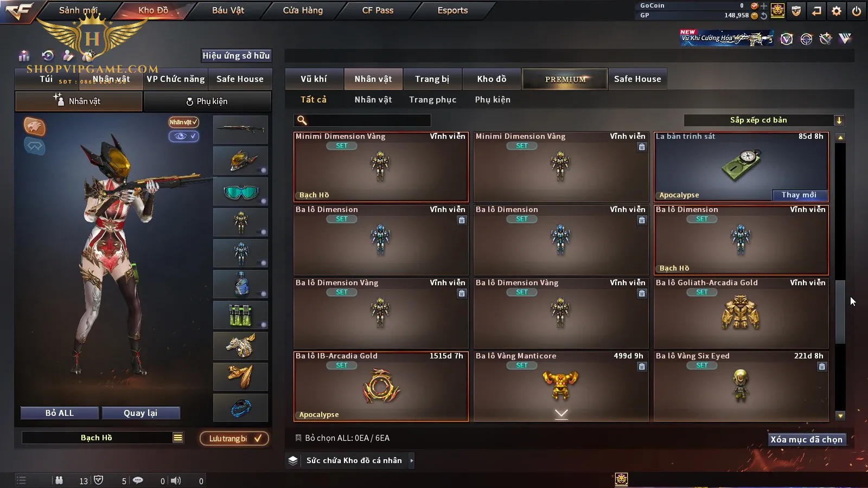Open the settings gear in top bar
Screen dimensions: 868x488
click(837, 11)
